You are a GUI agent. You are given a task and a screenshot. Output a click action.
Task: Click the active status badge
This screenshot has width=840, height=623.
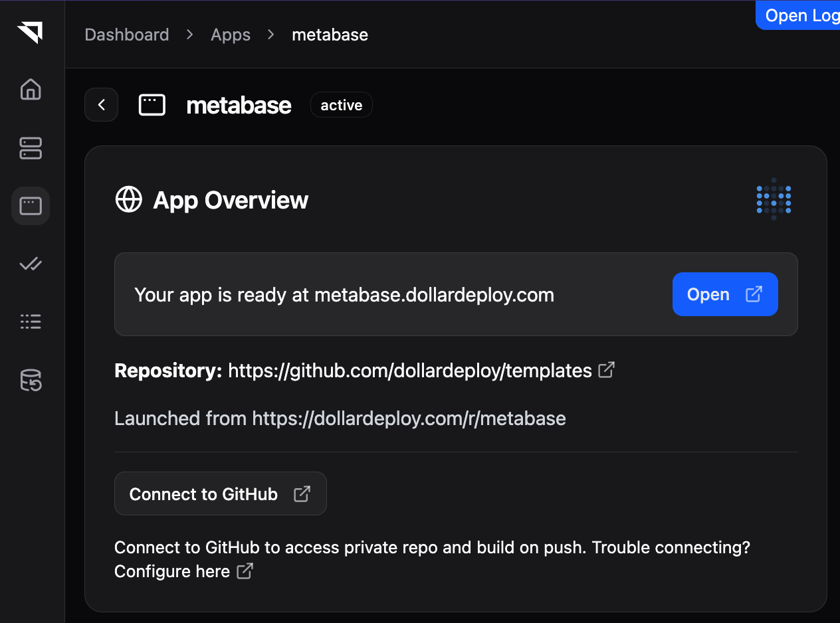pos(342,105)
